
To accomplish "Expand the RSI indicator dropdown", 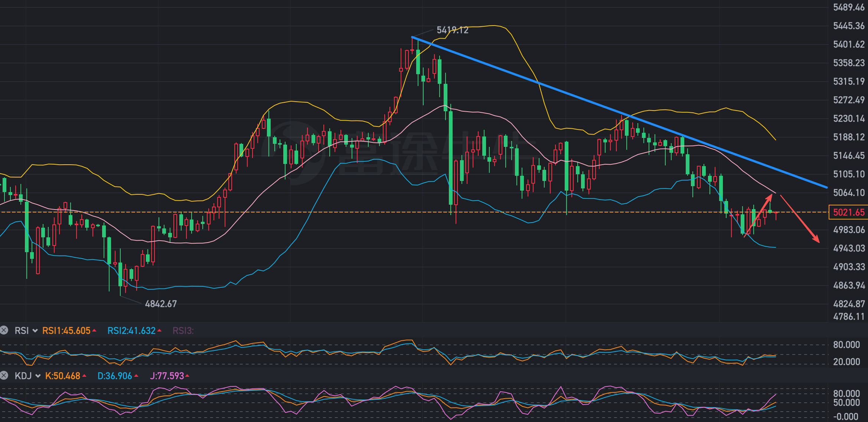I will (x=35, y=331).
